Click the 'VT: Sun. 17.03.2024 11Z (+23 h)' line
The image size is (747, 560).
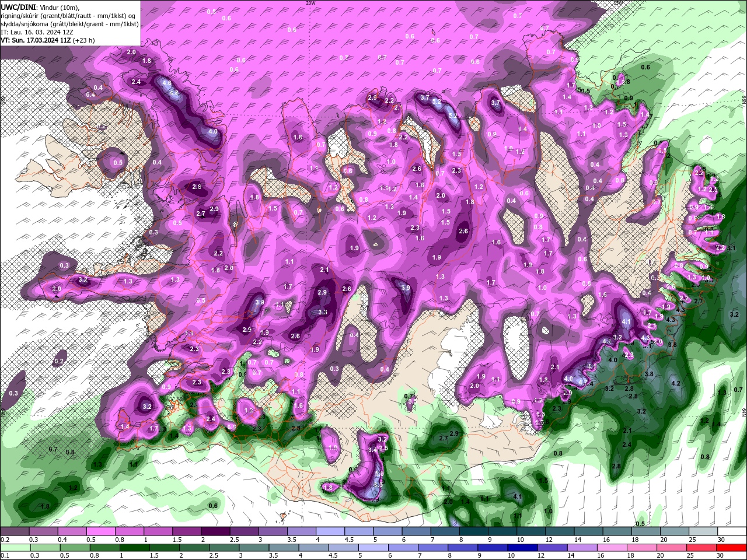[48, 40]
